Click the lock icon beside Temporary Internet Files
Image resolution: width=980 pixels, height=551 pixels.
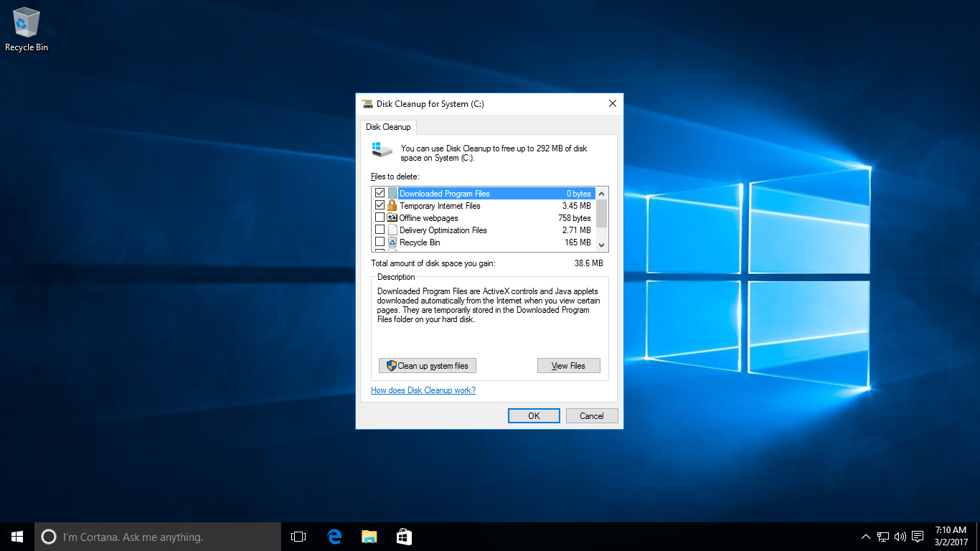pos(392,205)
